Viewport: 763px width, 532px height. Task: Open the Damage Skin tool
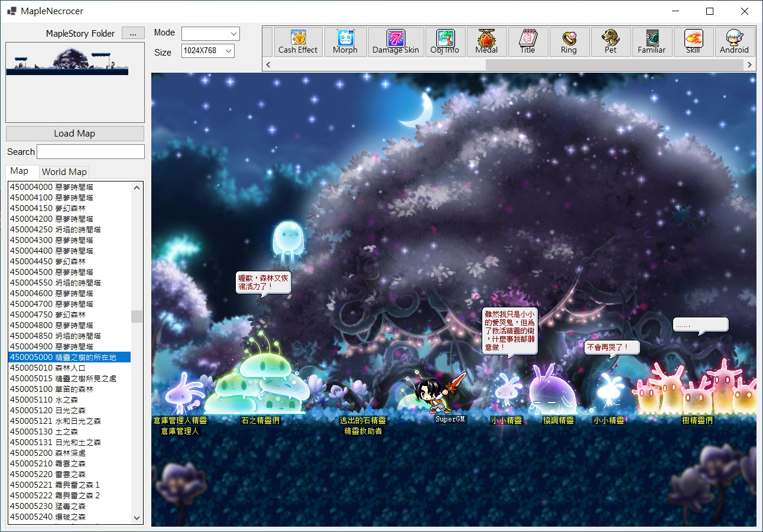[x=395, y=42]
